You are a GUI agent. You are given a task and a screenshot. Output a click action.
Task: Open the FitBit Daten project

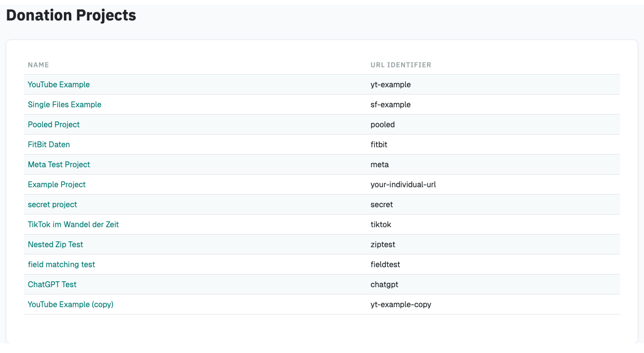pyautogui.click(x=49, y=144)
